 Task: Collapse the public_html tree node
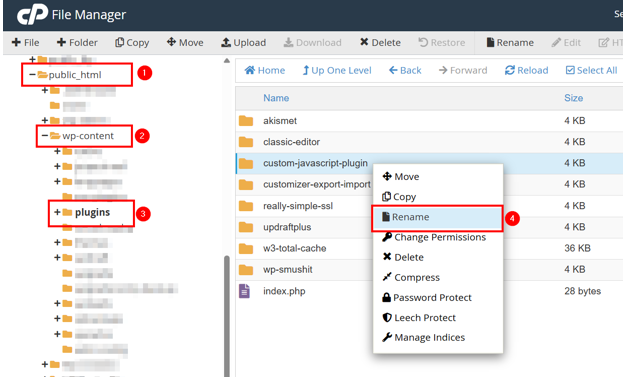[x=32, y=75]
